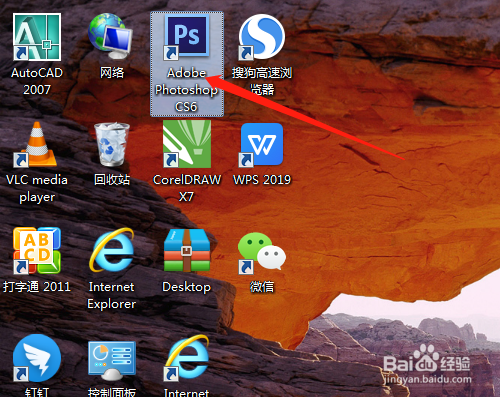
Task: Click the 'CorelDRAW X7' label text
Action: point(187,188)
